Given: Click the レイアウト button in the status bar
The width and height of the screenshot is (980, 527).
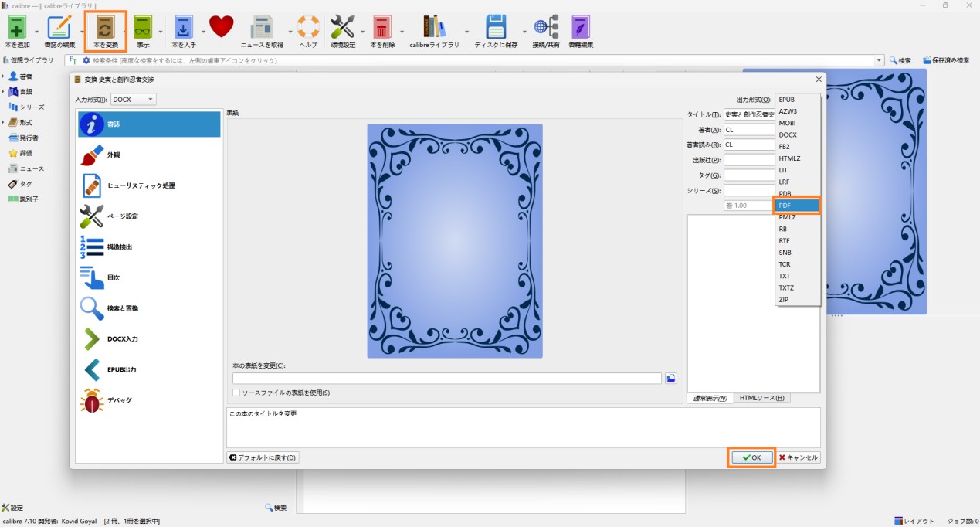Looking at the screenshot, I should 914,521.
